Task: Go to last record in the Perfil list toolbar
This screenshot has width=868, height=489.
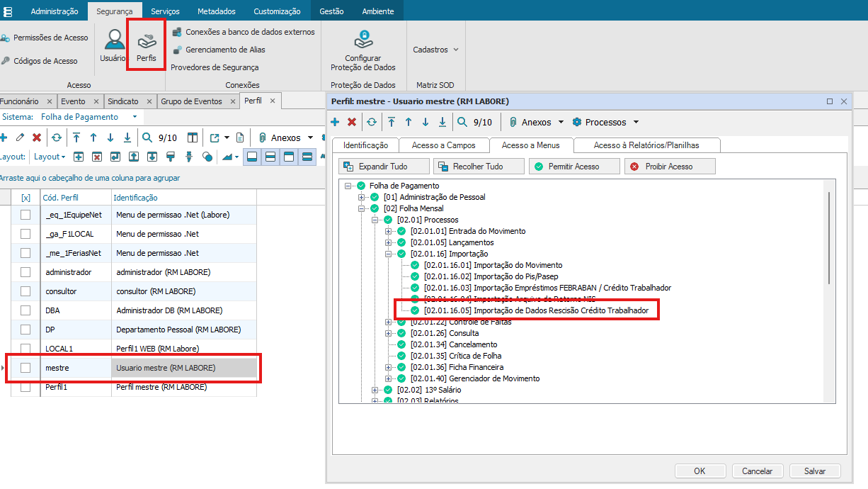Action: (x=127, y=137)
